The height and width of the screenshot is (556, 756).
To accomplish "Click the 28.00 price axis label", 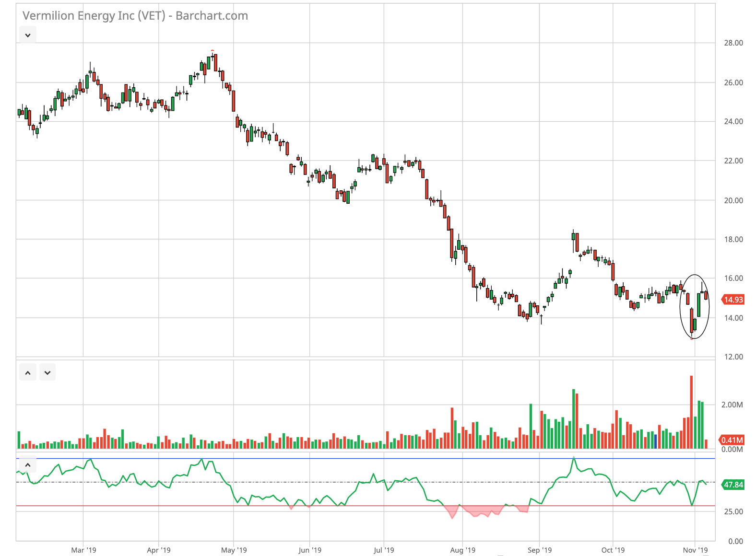I will (x=733, y=43).
